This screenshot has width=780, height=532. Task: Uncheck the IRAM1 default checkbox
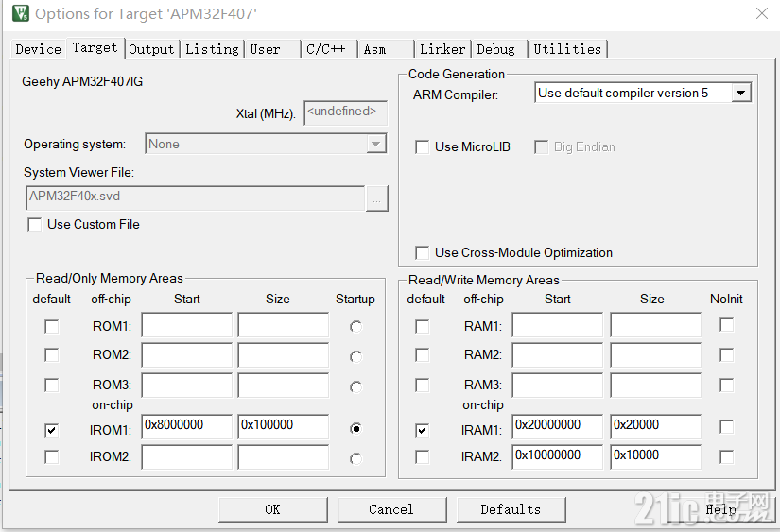coord(423,430)
